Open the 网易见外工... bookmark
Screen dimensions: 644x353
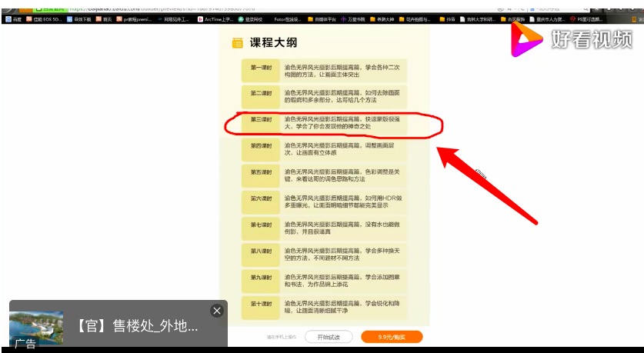click(x=173, y=19)
